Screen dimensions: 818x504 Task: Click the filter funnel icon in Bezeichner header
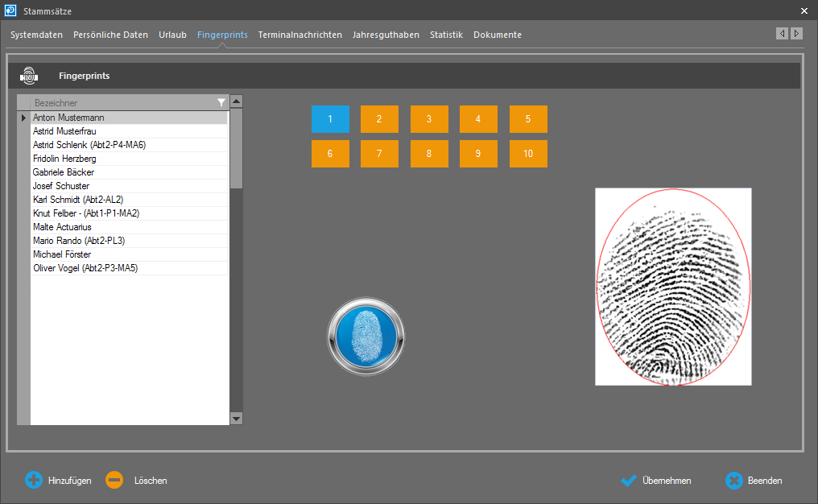tap(221, 103)
